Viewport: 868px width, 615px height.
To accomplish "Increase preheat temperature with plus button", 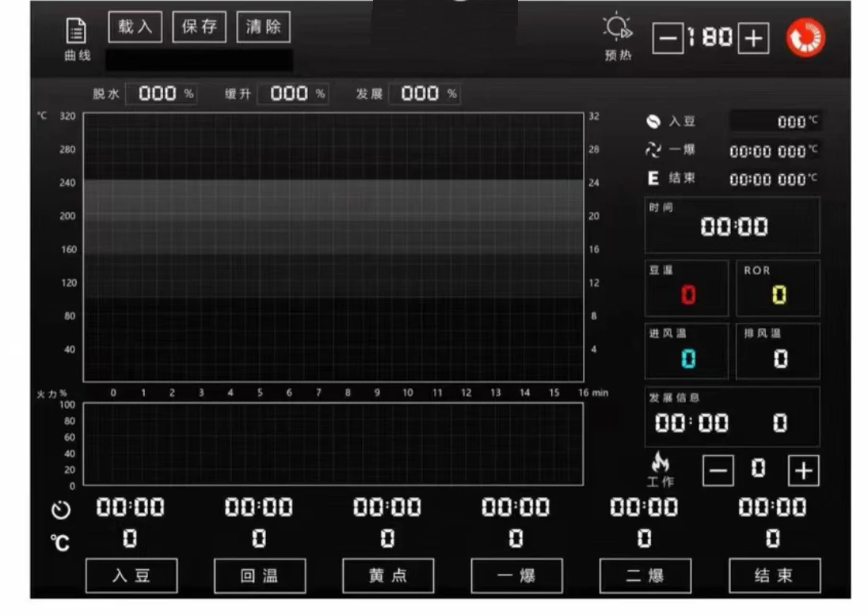I will tap(753, 38).
